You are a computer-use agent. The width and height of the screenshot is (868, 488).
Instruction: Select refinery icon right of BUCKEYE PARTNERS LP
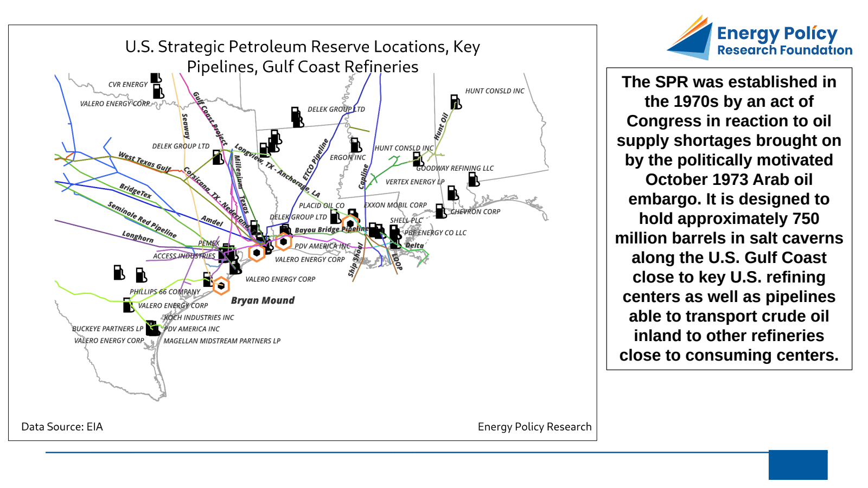pyautogui.click(x=152, y=328)
